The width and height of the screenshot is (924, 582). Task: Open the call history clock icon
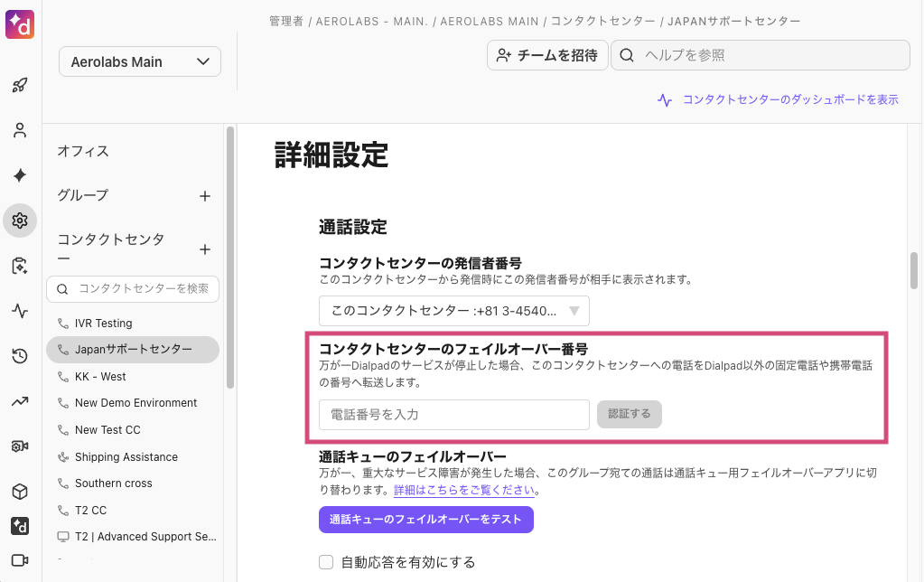point(20,356)
